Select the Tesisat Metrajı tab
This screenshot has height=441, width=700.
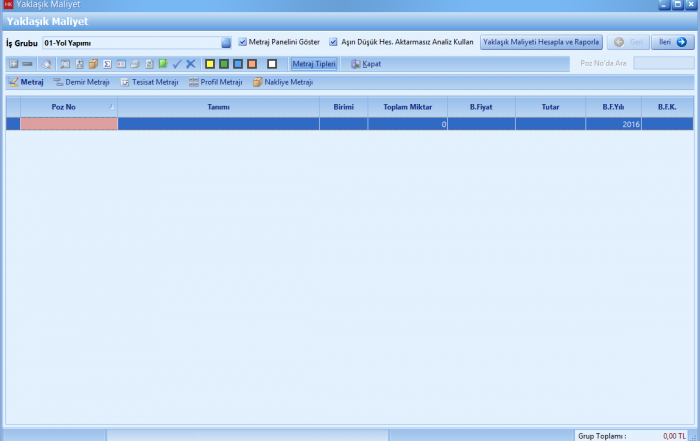(x=149, y=82)
